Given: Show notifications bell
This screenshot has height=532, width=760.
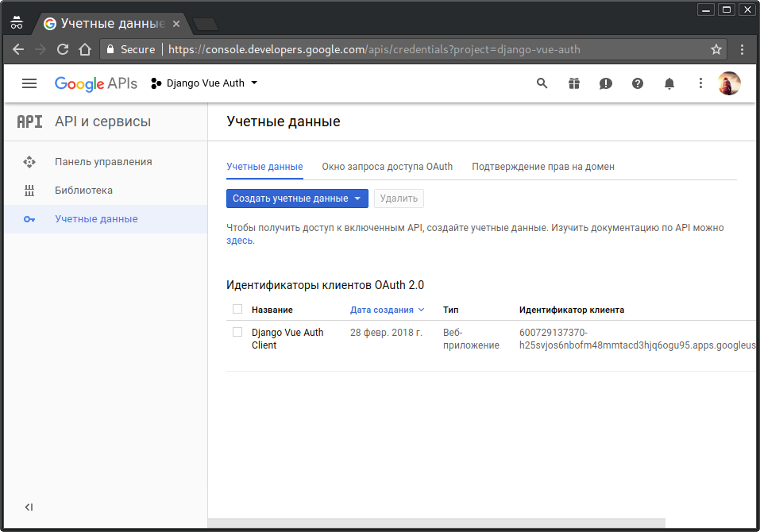Looking at the screenshot, I should tap(669, 83).
